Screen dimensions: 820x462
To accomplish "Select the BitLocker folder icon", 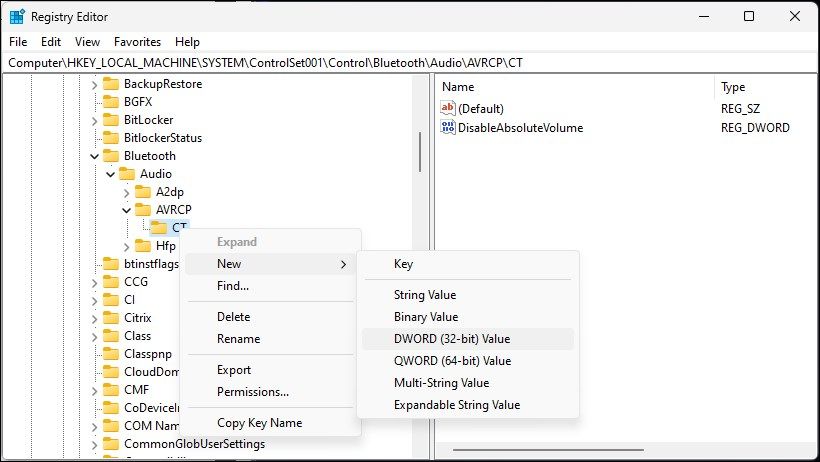I will pyautogui.click(x=111, y=120).
